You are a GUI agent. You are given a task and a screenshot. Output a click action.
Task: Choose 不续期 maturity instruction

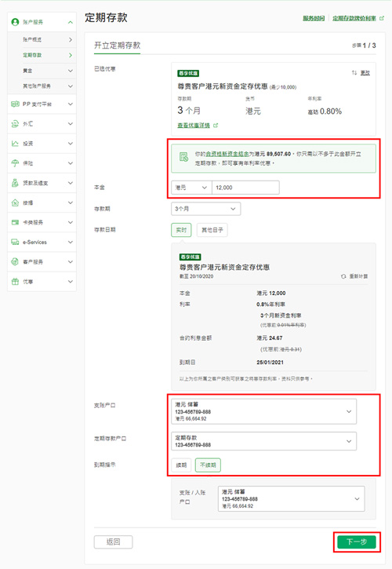tap(208, 465)
